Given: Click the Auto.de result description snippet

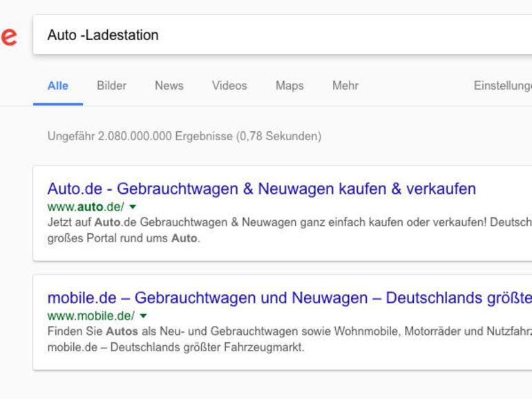Looking at the screenshot, I should [289, 230].
